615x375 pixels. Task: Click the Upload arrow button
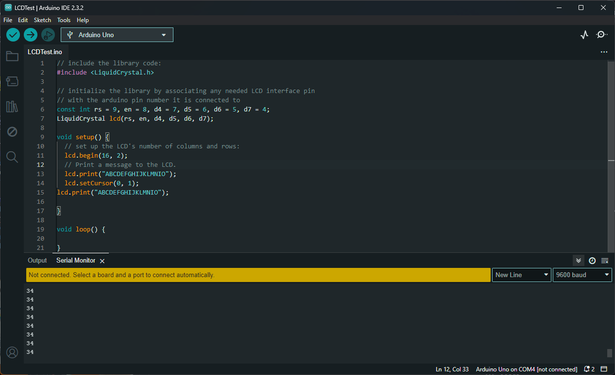coord(31,35)
